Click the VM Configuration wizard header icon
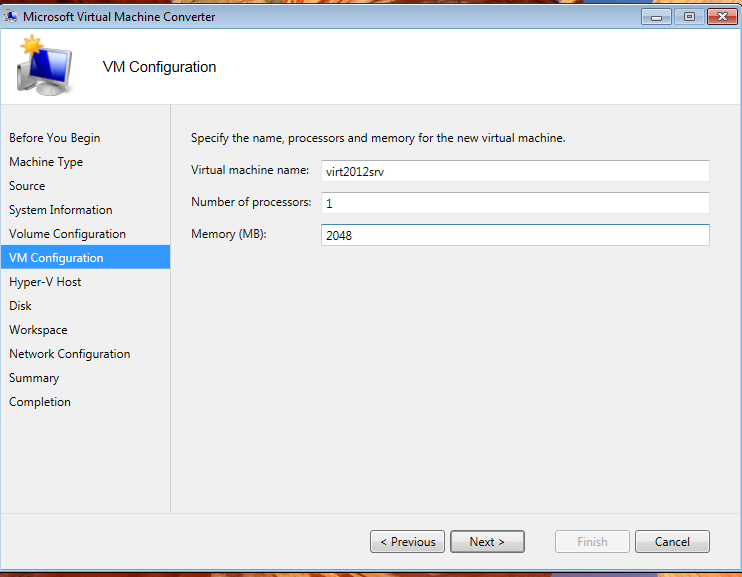This screenshot has height=577, width=742. (x=43, y=67)
